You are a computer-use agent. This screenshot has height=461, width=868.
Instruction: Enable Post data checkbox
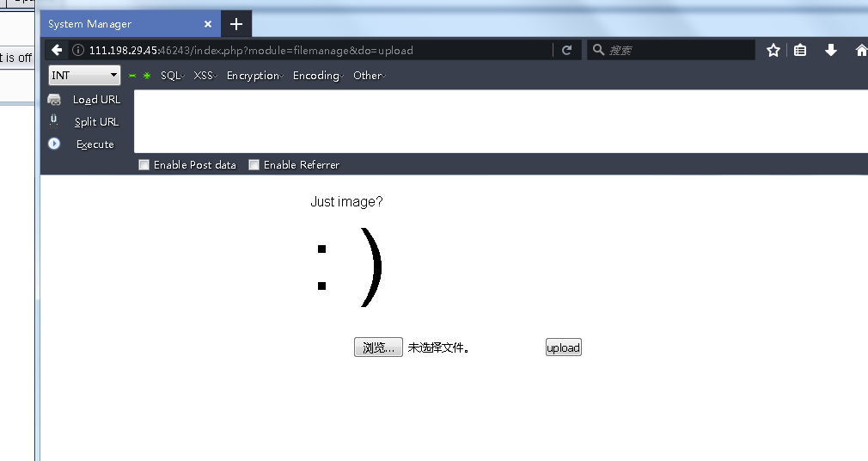[x=144, y=164]
